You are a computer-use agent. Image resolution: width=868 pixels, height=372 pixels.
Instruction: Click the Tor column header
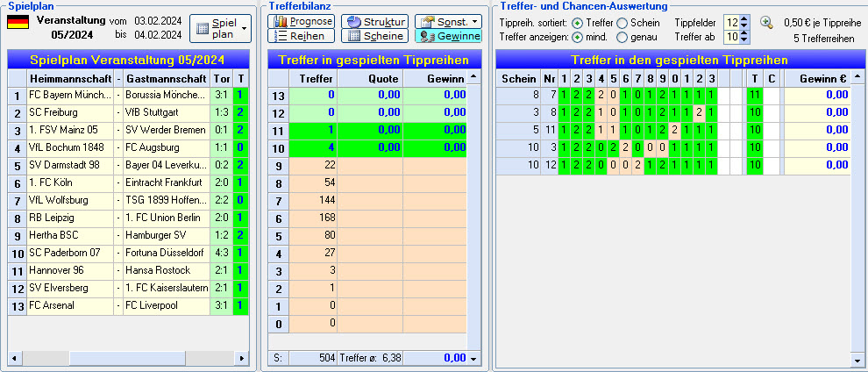(222, 78)
